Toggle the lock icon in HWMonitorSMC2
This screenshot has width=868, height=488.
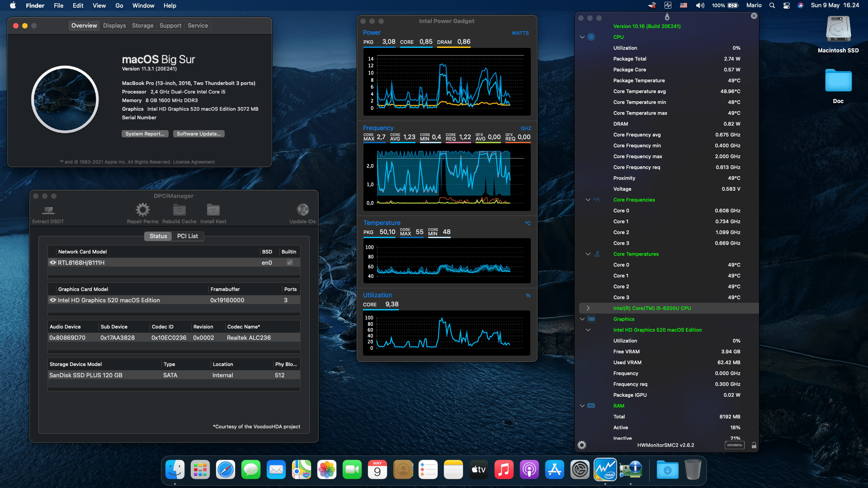click(754, 446)
